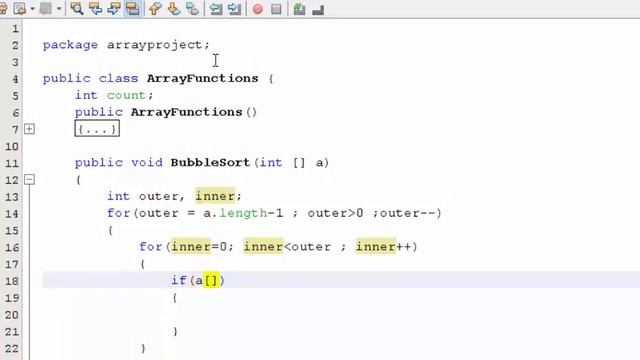Click 'inner<outer' condition on line 16
Screen dimensions: 640x360
[x=288, y=247]
